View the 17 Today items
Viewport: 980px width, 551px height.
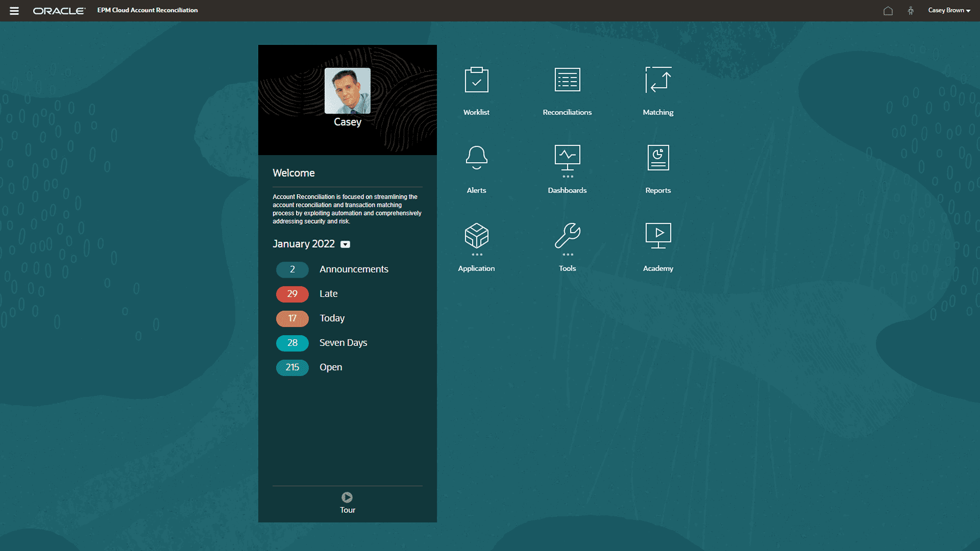click(x=292, y=318)
